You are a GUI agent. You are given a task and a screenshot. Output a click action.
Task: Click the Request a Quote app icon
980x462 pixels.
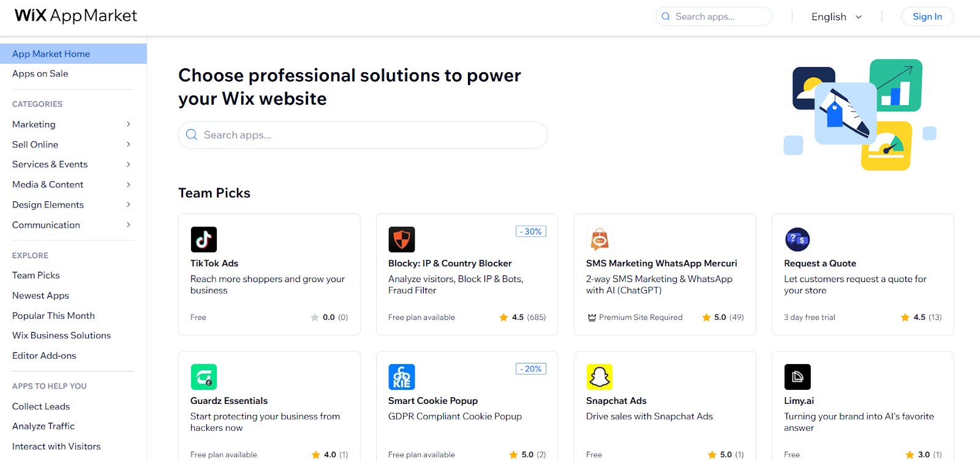point(797,239)
